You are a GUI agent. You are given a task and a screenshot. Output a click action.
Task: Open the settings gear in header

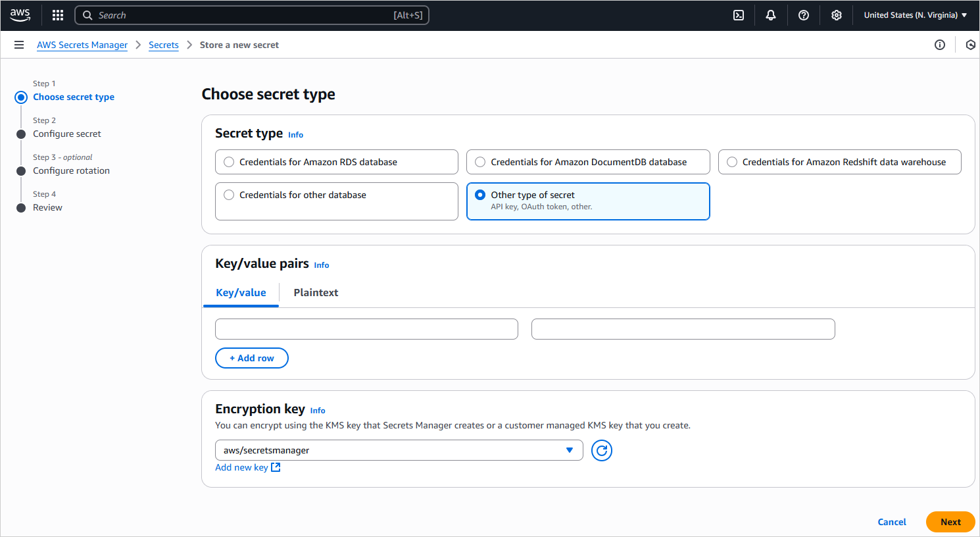837,15
